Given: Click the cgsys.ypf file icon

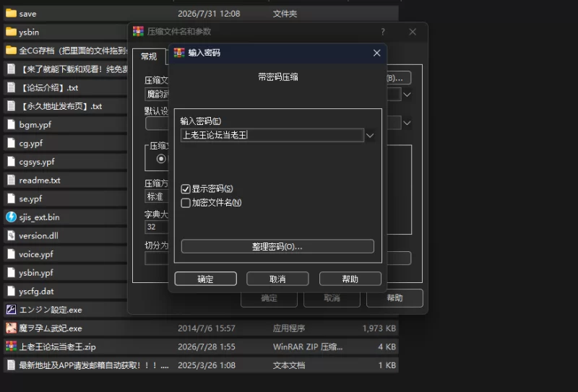Looking at the screenshot, I should coord(11,162).
